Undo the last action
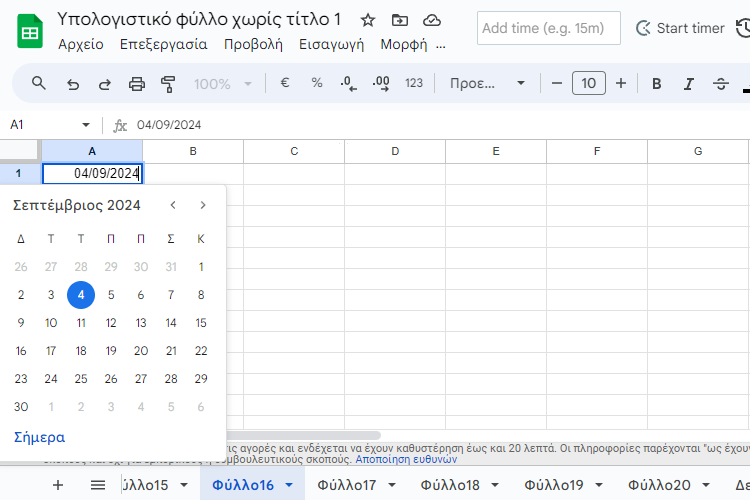This screenshot has height=500, width=750. [x=73, y=84]
